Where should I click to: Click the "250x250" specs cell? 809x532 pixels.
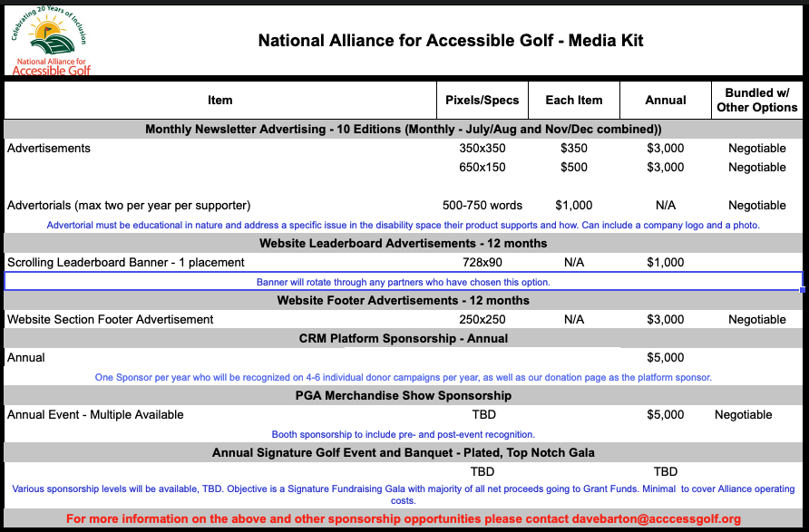tap(482, 320)
